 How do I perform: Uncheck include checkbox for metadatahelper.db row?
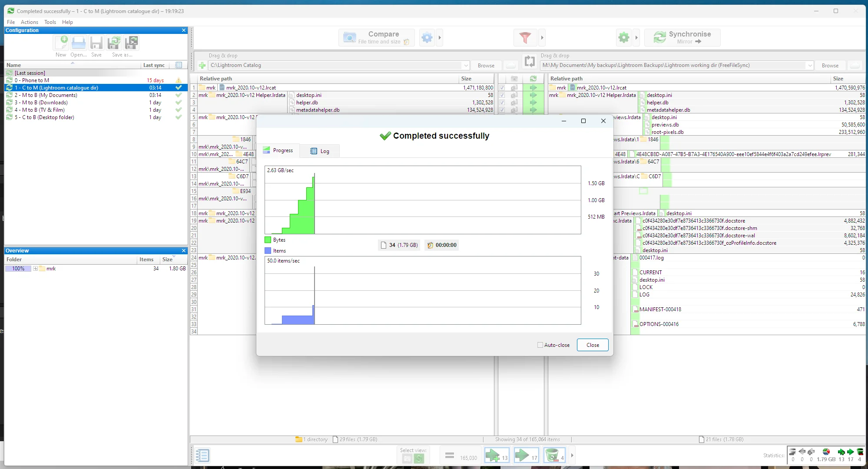[x=502, y=110]
